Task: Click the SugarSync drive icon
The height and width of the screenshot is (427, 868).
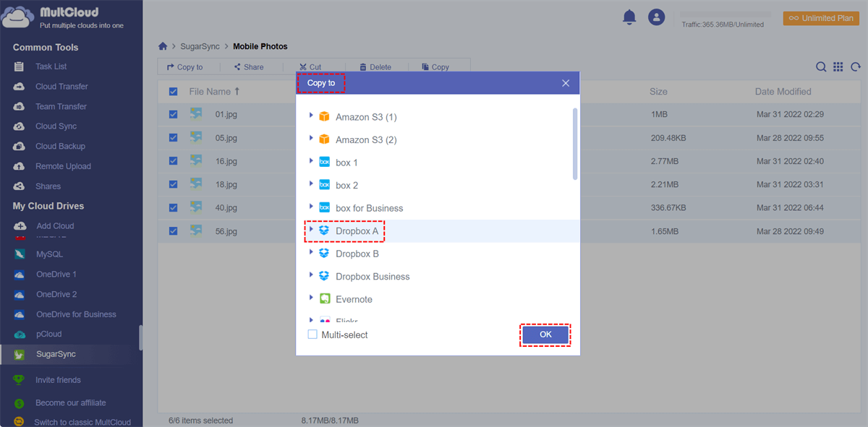Action: (x=20, y=354)
